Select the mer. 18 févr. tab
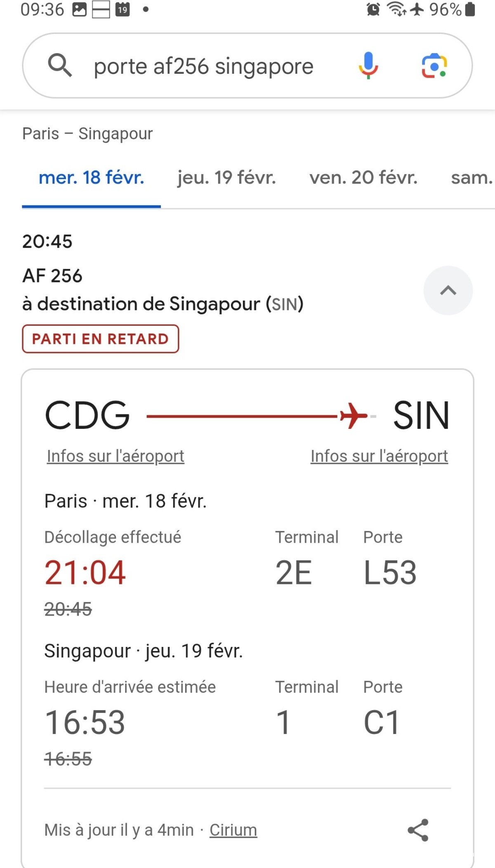This screenshot has width=495, height=868. pos(91,178)
